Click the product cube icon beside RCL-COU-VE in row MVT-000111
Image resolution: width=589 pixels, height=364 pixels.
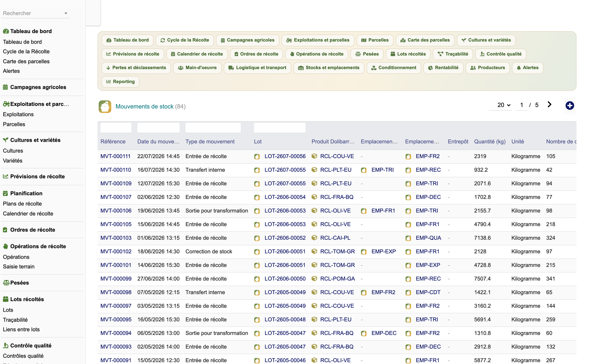click(x=314, y=156)
